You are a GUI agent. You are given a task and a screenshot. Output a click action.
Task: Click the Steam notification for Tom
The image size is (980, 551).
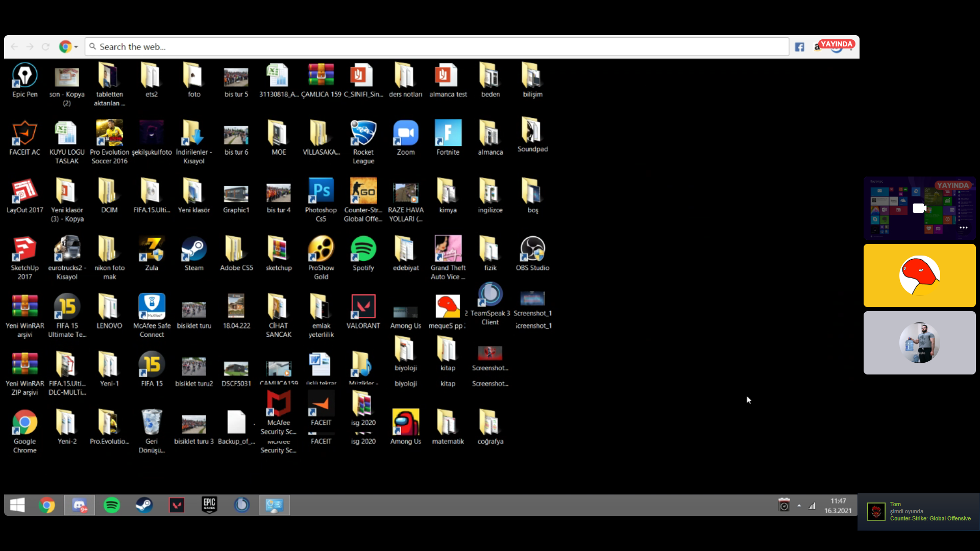919,511
